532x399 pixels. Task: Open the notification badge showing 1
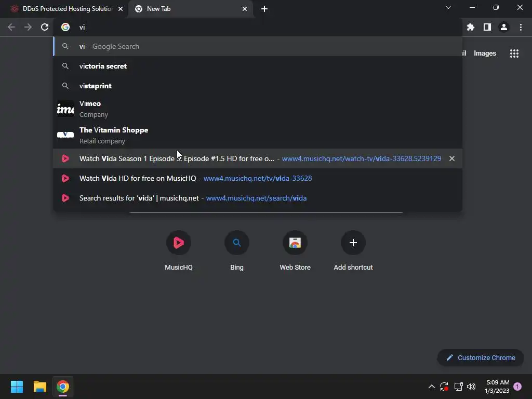click(x=517, y=387)
